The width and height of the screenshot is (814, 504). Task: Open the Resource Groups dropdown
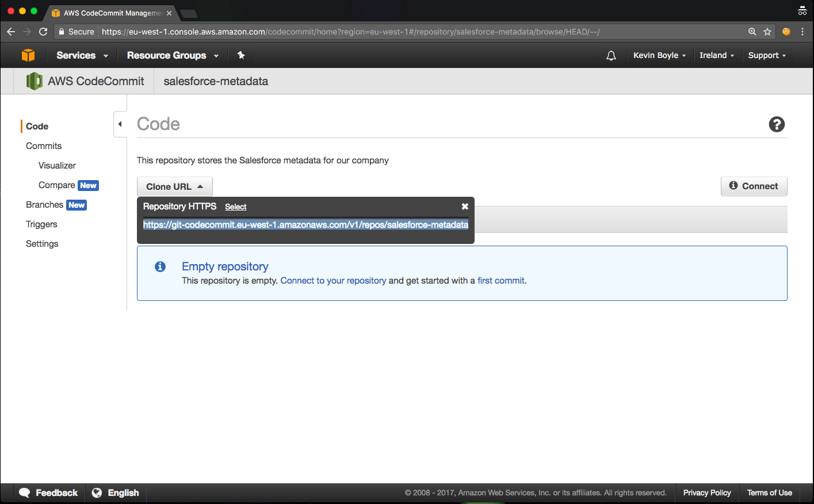pos(173,55)
